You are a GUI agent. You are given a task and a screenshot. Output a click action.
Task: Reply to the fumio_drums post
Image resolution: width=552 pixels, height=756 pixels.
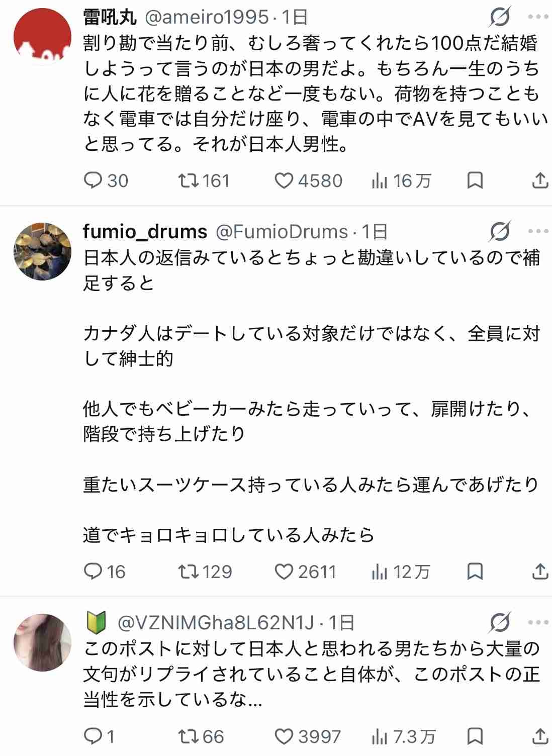(x=93, y=572)
